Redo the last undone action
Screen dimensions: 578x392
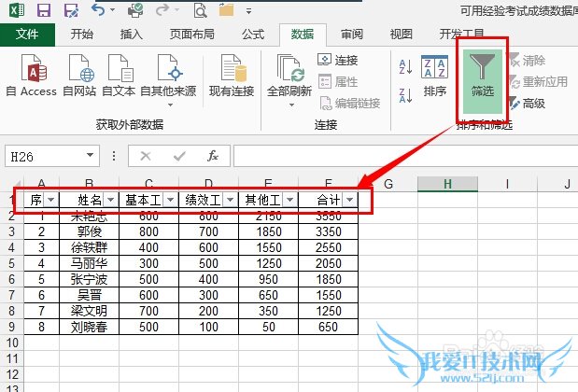(162, 9)
